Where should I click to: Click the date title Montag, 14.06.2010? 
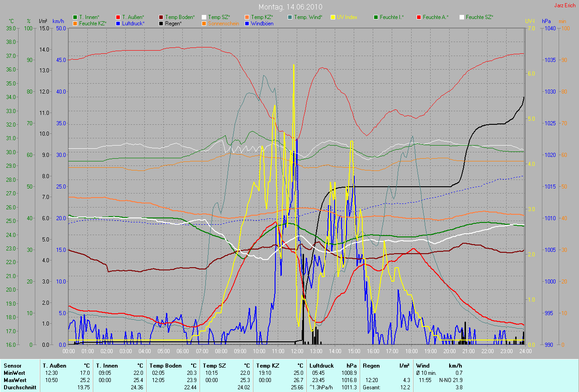[x=289, y=7]
